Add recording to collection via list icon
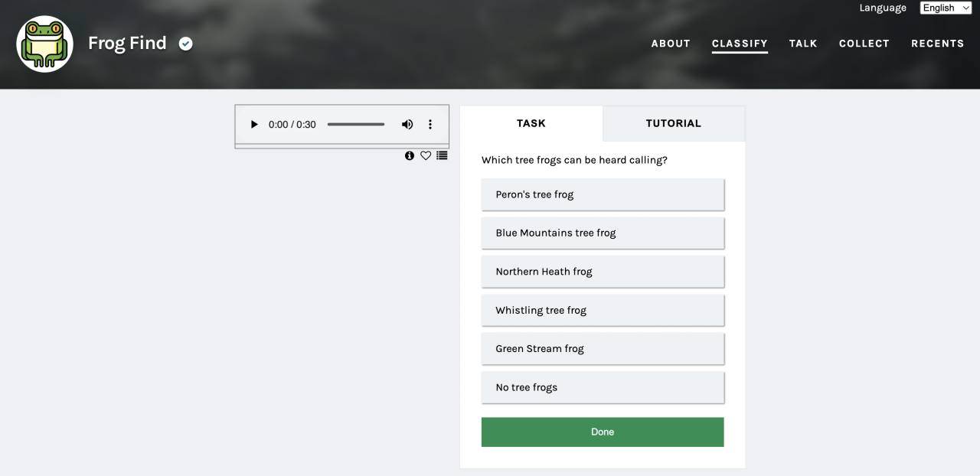Screen dimensions: 980x476 tap(442, 155)
